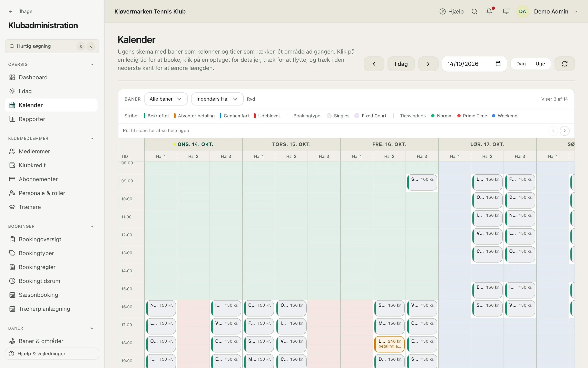Screen dimensions: 588x368
Task: Collapse the KLUBMEDLEMMER section
Action: click(92, 138)
